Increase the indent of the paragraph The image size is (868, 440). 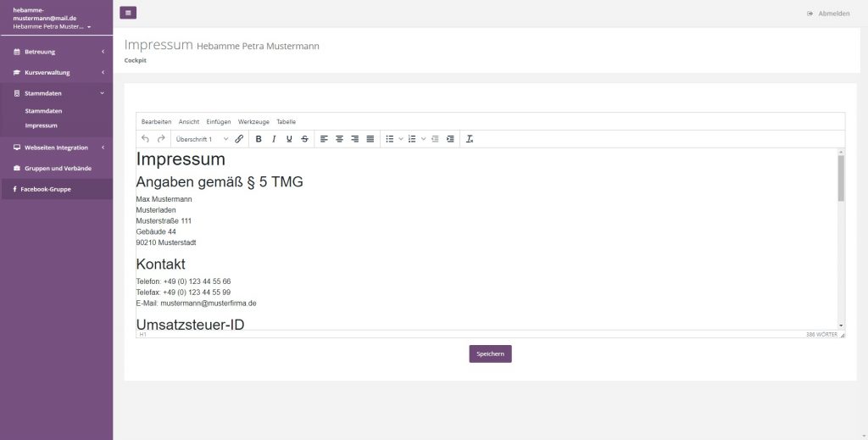click(450, 139)
